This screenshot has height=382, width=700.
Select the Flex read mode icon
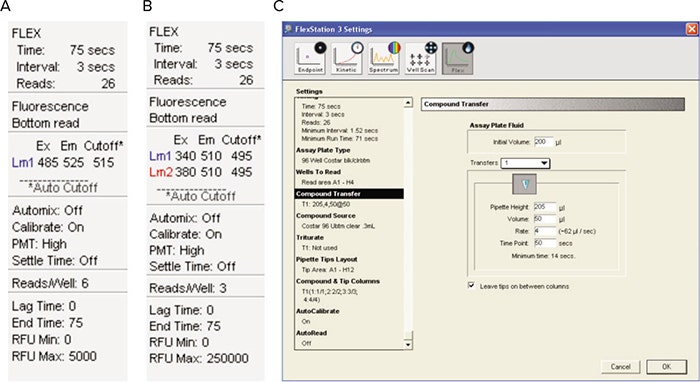click(458, 58)
